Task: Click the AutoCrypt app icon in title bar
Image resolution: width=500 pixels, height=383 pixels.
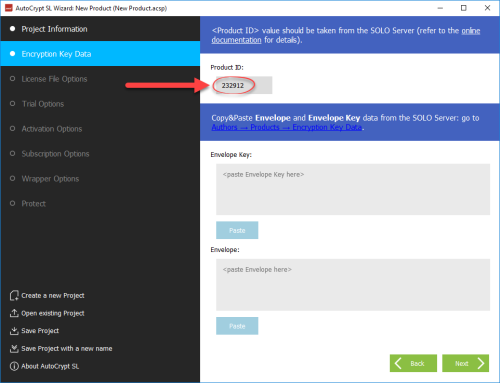Action: (9, 8)
